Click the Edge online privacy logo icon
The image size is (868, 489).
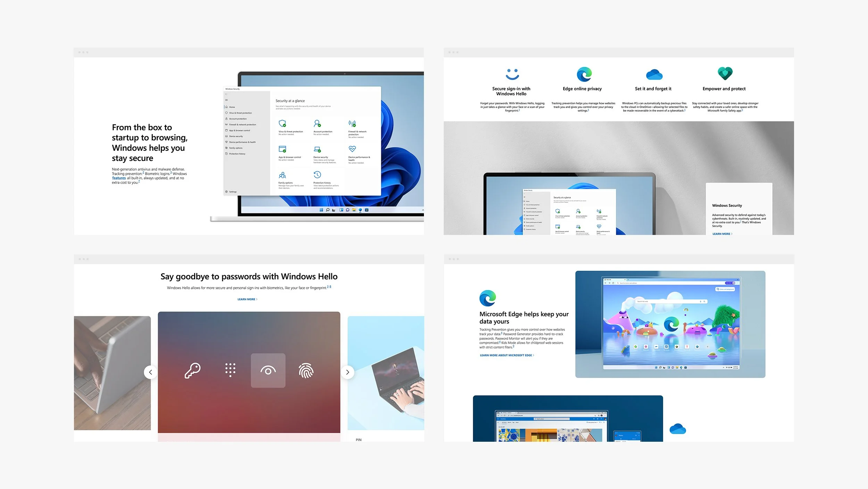(x=584, y=74)
